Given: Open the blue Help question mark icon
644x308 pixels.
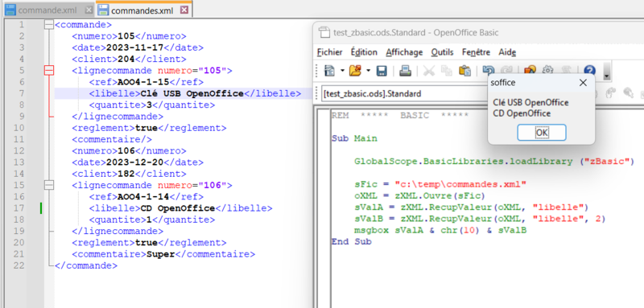Looking at the screenshot, I should click(x=589, y=71).
